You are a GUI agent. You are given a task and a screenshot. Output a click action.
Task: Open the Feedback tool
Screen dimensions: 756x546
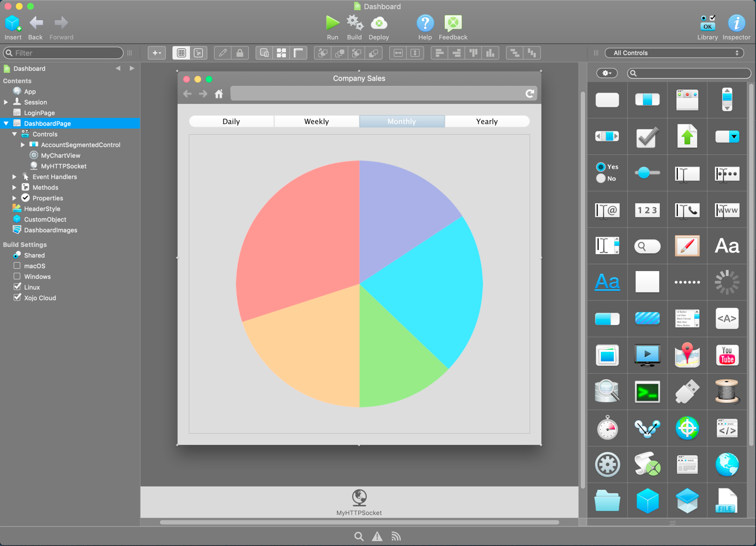tap(453, 23)
